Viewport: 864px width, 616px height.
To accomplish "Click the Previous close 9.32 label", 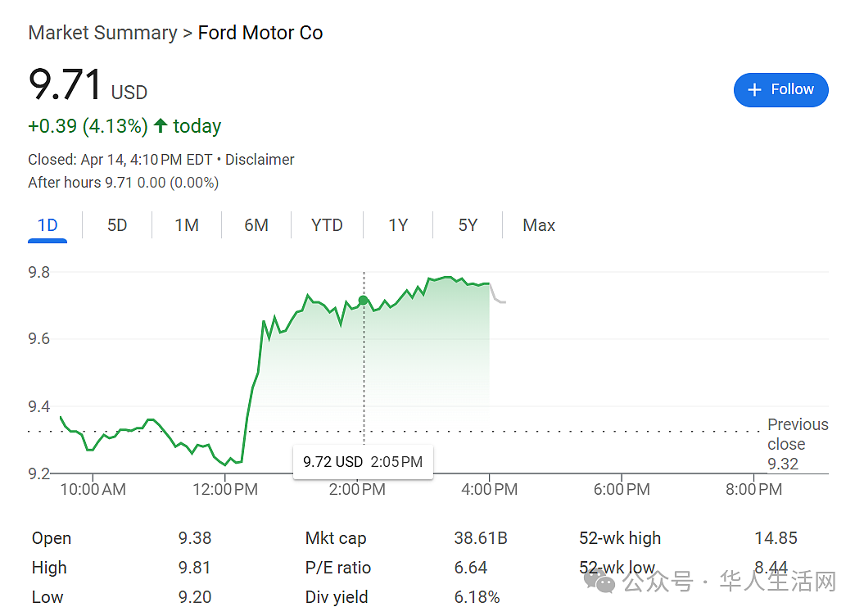I will click(x=798, y=444).
